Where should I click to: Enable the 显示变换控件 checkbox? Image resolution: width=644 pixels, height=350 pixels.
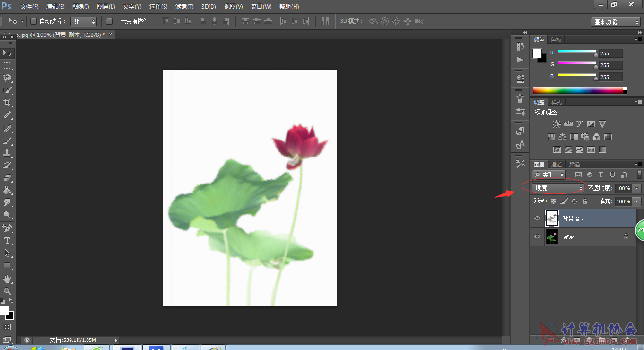tap(109, 21)
